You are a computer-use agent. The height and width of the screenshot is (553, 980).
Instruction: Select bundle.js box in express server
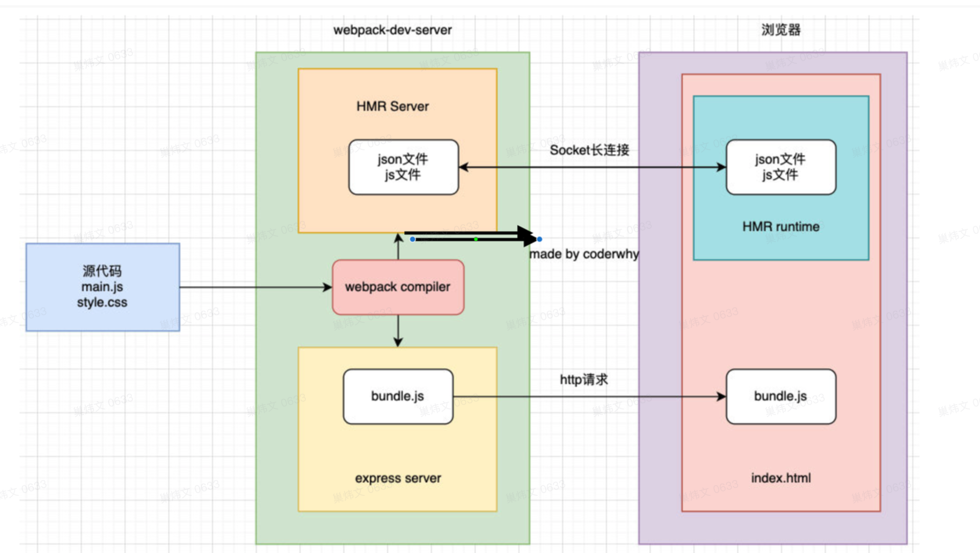tap(398, 396)
